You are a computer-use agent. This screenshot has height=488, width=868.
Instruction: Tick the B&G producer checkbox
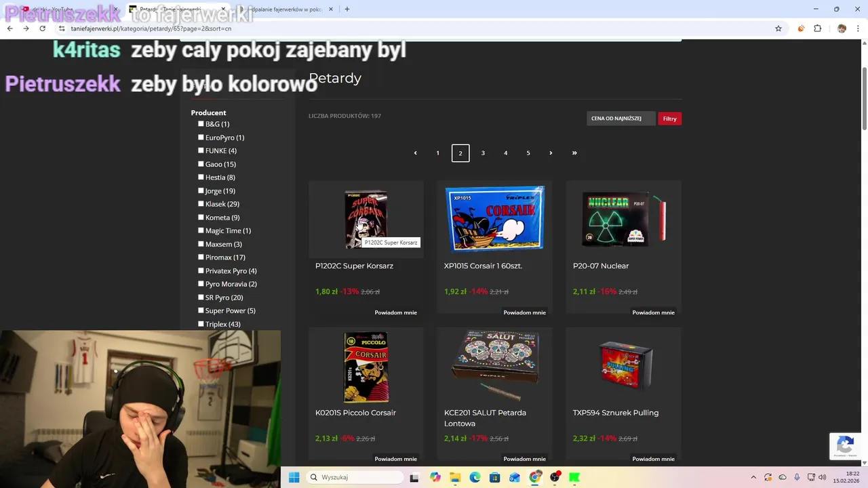pyautogui.click(x=201, y=124)
